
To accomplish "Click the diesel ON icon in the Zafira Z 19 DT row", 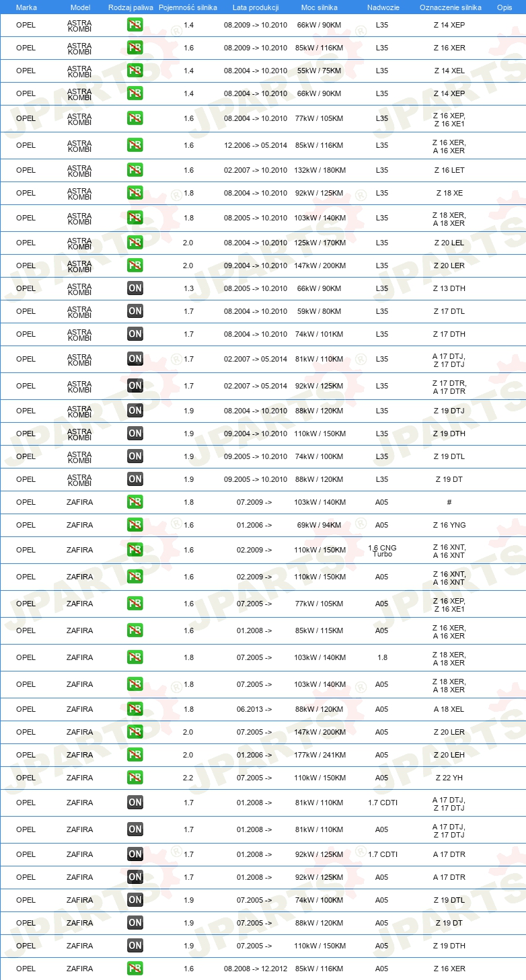I will 135,923.
